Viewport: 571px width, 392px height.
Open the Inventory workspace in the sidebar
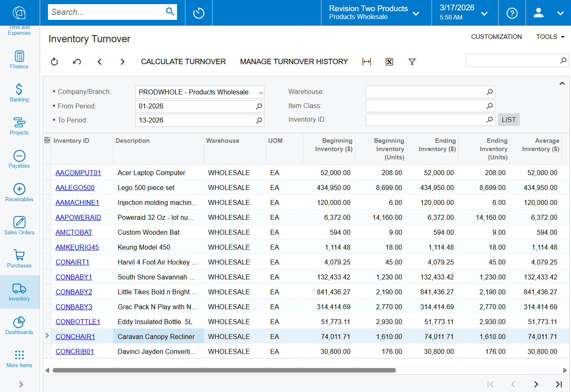click(19, 292)
